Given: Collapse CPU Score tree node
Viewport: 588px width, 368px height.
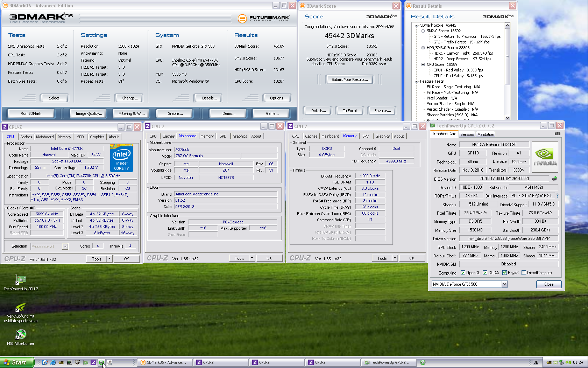Looking at the screenshot, I should pyautogui.click(x=423, y=64).
